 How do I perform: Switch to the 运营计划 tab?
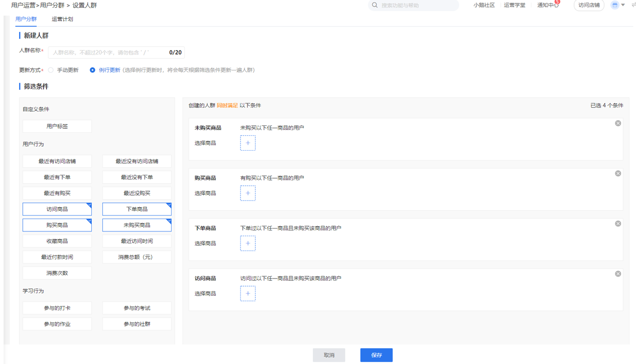[x=62, y=19]
